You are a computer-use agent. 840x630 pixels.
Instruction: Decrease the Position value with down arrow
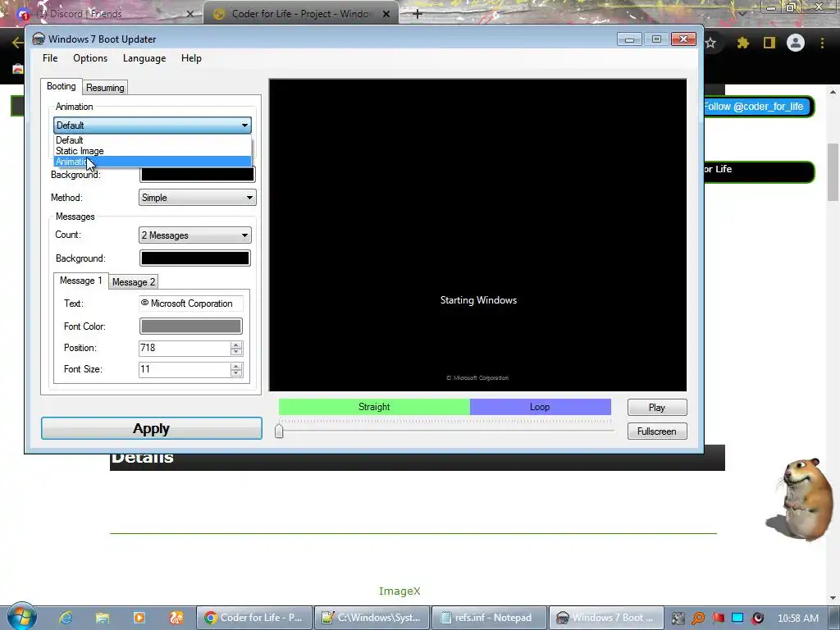(236, 351)
